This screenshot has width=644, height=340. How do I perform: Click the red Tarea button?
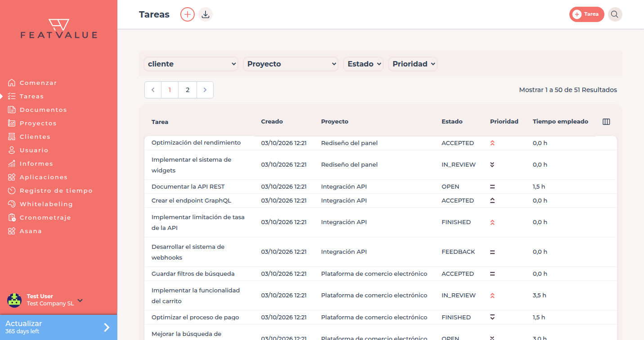(586, 14)
